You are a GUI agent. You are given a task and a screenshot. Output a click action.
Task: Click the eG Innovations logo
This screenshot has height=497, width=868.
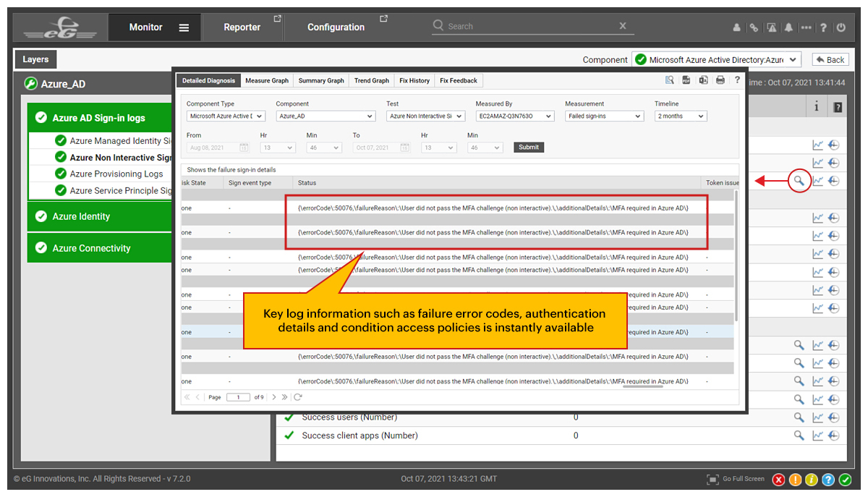(x=59, y=27)
